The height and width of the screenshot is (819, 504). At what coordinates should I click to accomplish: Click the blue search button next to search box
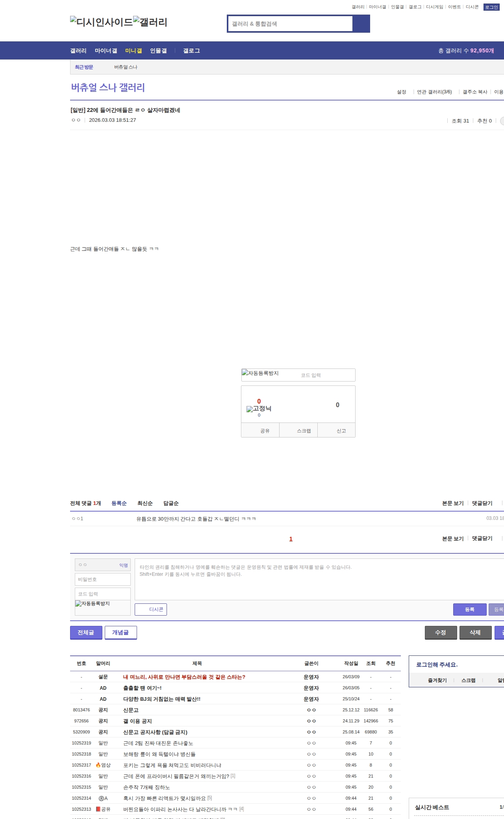[x=361, y=24]
